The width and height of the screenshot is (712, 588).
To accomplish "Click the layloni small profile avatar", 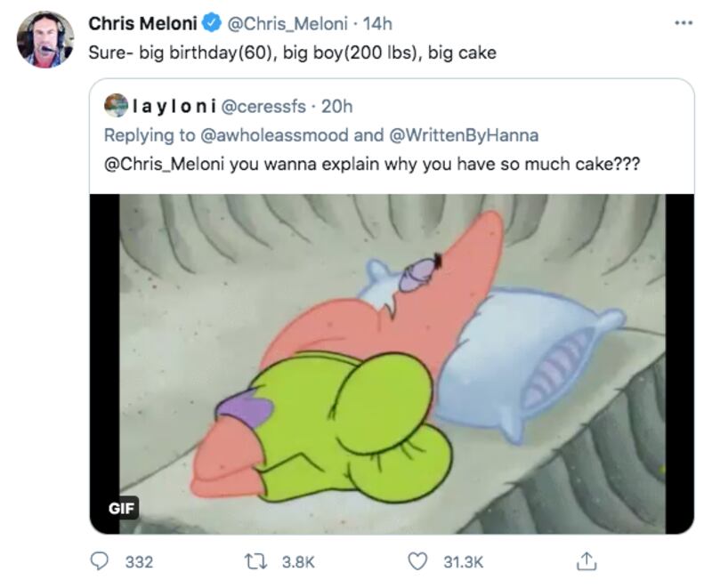I will tap(116, 107).
